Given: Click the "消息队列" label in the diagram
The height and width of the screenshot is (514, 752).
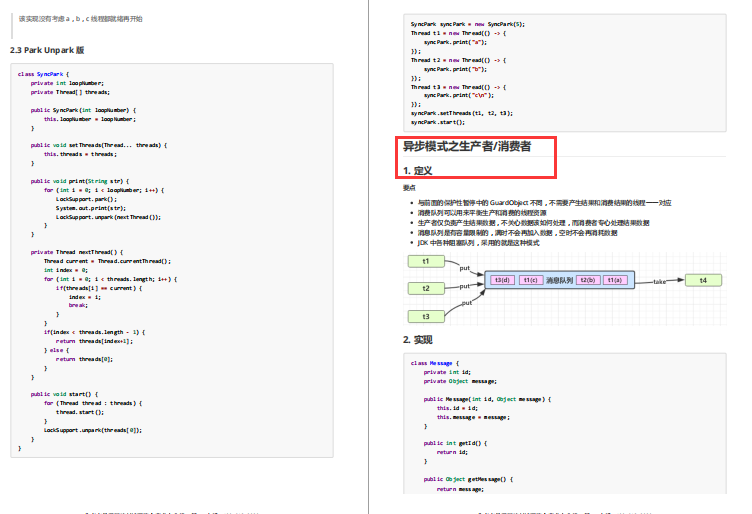Looking at the screenshot, I should coord(559,280).
